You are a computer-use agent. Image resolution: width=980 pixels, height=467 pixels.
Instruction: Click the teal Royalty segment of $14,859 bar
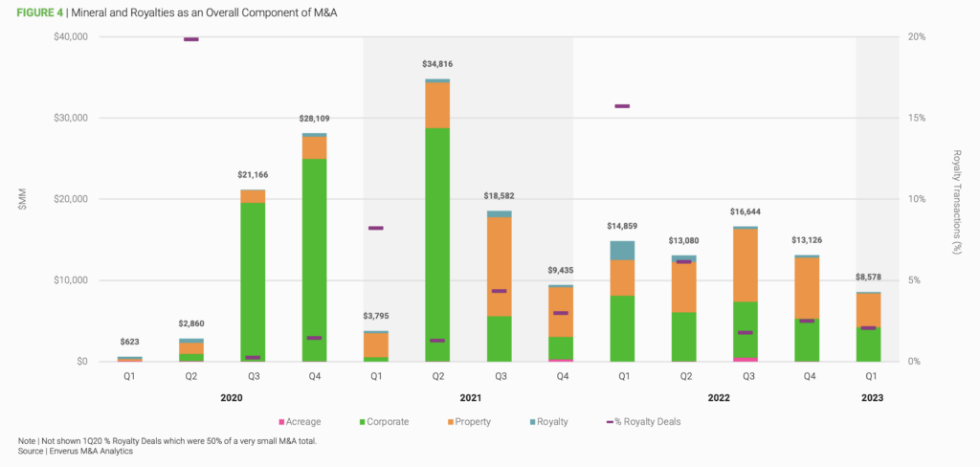622,250
